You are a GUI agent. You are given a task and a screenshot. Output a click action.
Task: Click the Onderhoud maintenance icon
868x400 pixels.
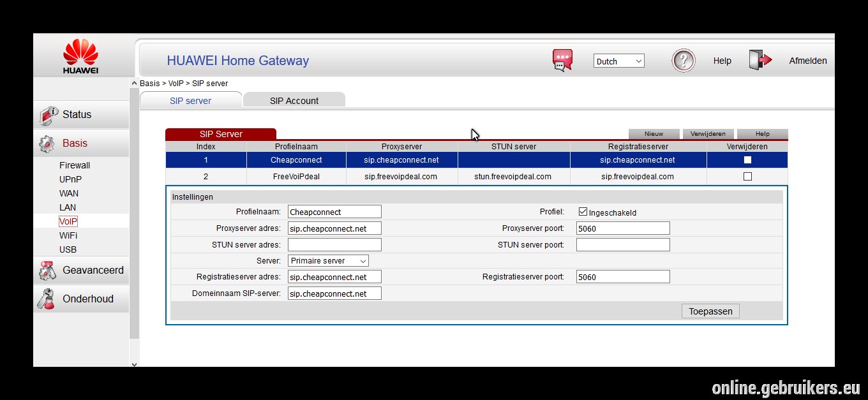tap(47, 299)
